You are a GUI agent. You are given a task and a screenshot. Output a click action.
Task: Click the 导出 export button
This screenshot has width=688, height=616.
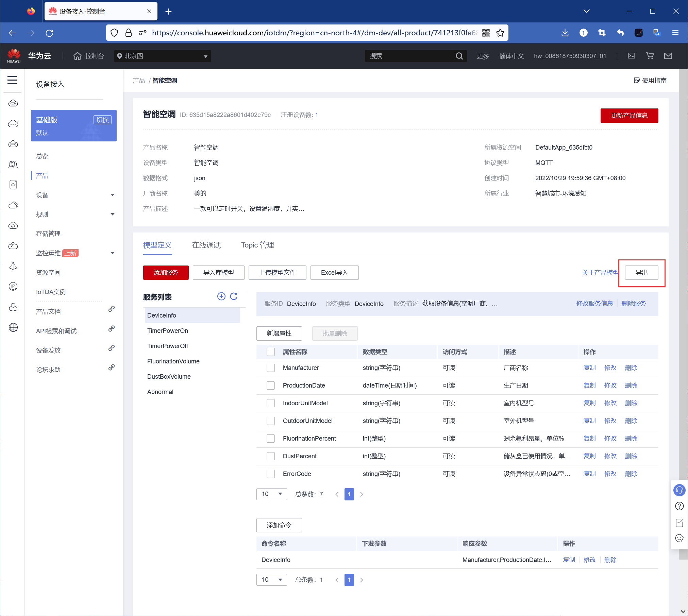click(x=641, y=273)
